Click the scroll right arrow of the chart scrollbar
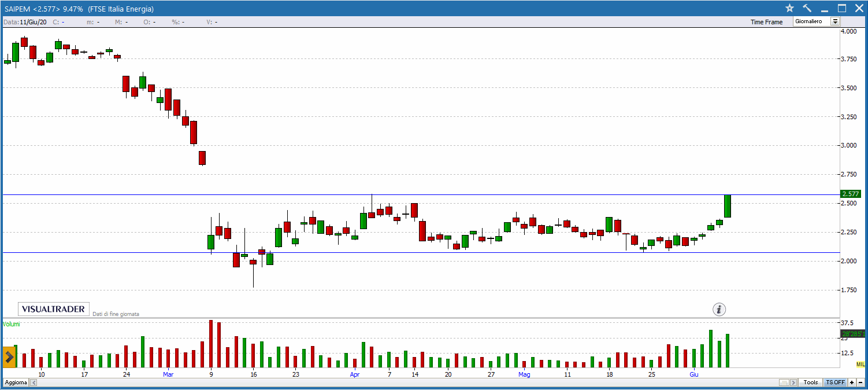868x390 pixels. tap(793, 382)
